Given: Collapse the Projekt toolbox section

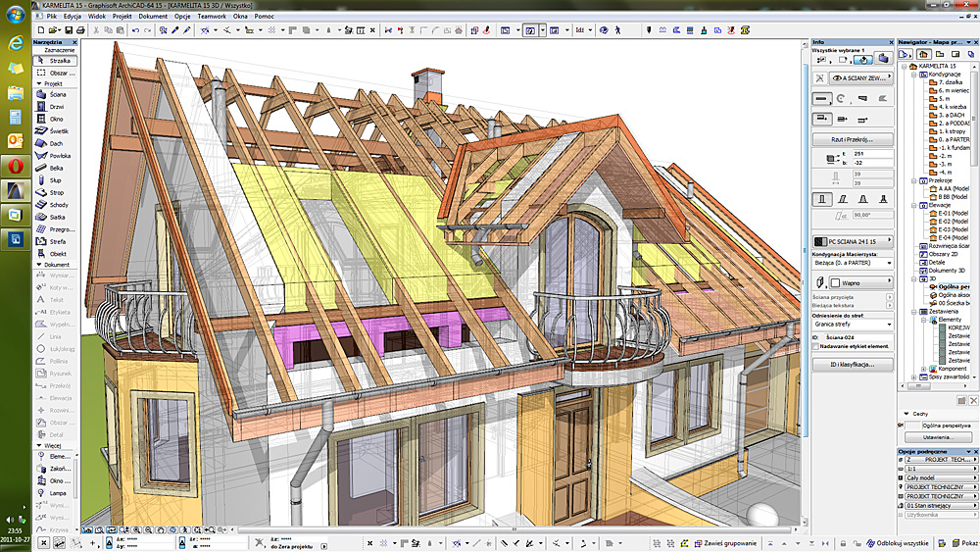Looking at the screenshot, I should [x=40, y=83].
